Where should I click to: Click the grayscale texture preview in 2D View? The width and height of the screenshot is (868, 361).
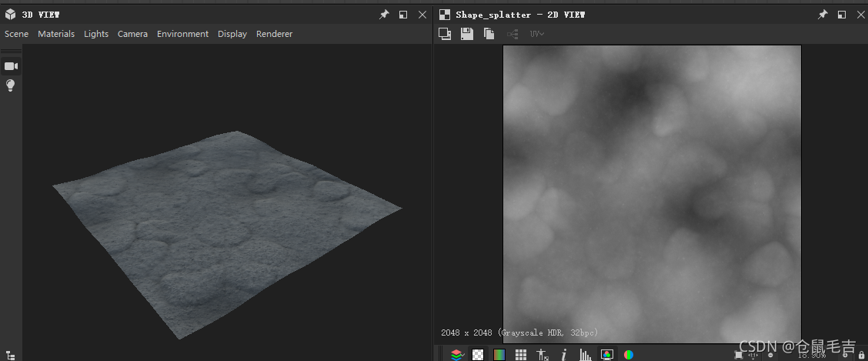point(652,194)
